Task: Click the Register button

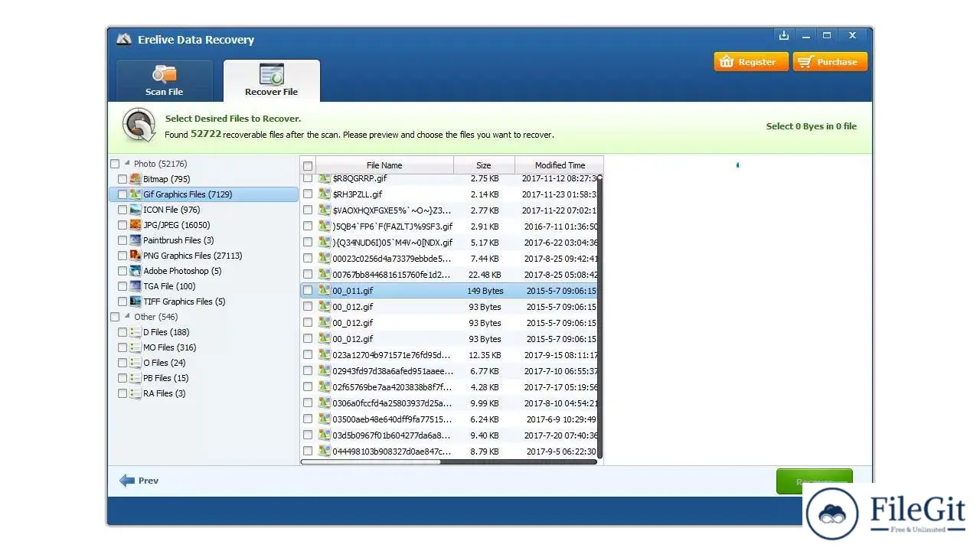Action: tap(751, 62)
